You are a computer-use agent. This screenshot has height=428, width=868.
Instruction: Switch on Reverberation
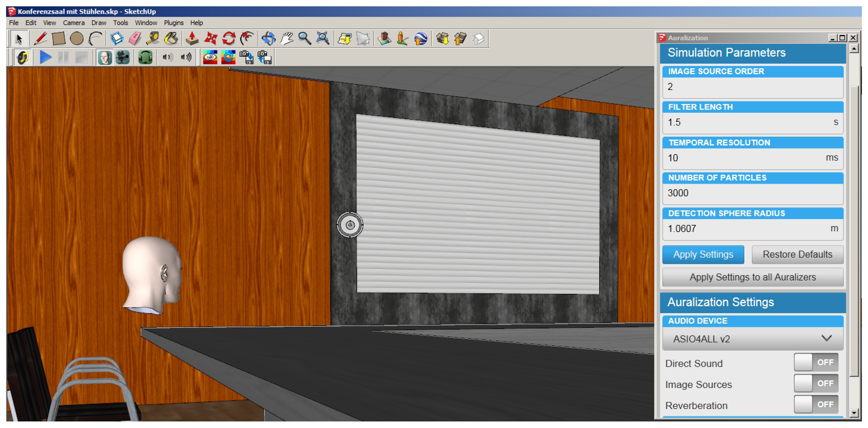point(815,404)
